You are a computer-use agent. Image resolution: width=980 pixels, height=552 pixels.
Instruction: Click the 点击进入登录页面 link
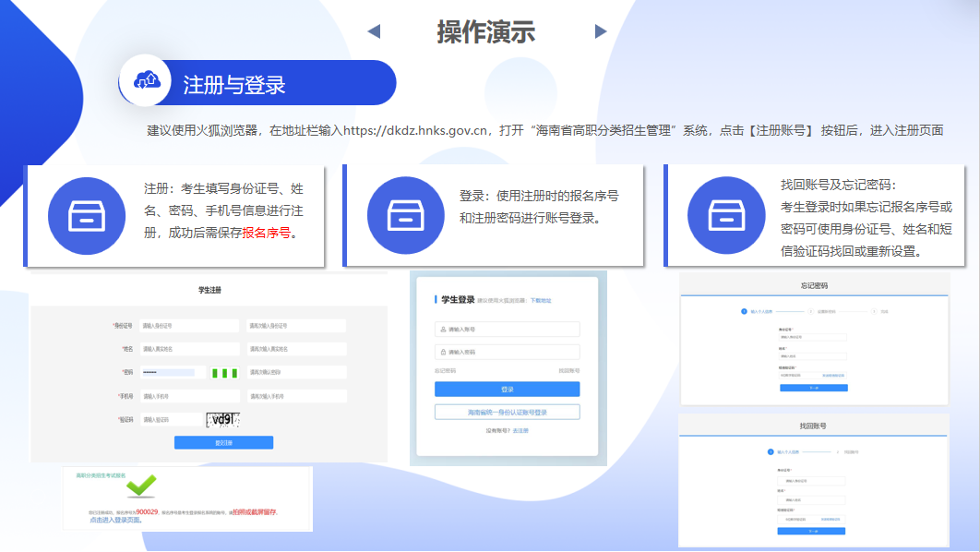(x=115, y=520)
